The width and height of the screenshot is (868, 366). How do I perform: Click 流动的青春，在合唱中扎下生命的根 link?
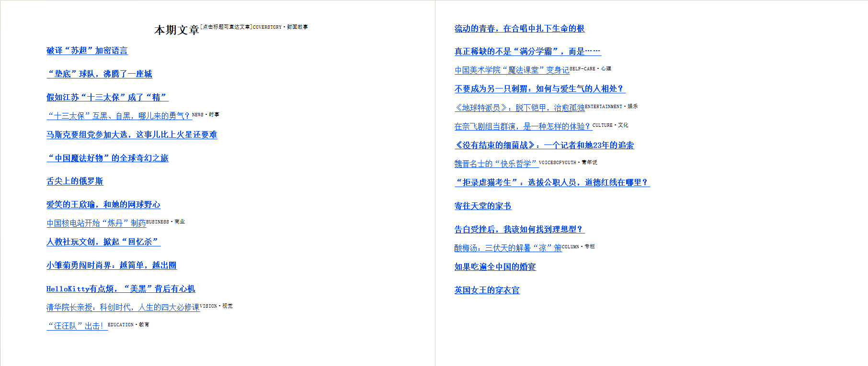tap(519, 29)
